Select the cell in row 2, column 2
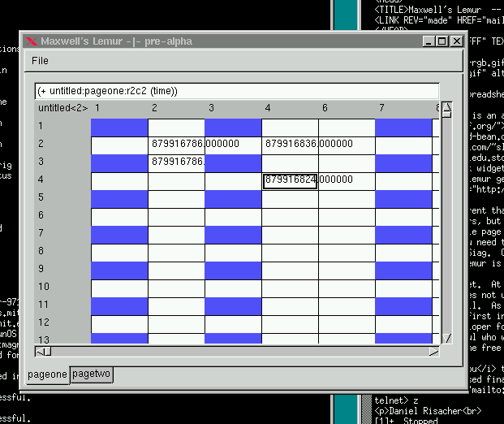 (x=176, y=145)
